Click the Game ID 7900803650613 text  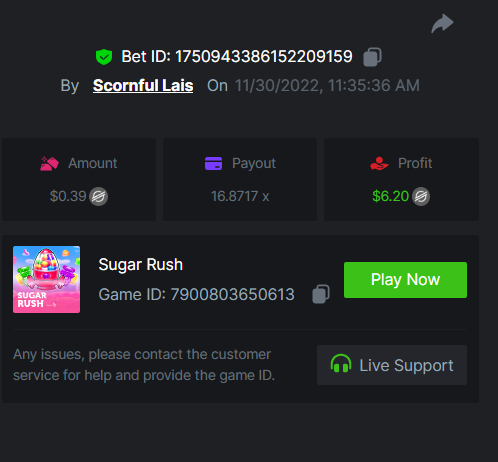(197, 295)
